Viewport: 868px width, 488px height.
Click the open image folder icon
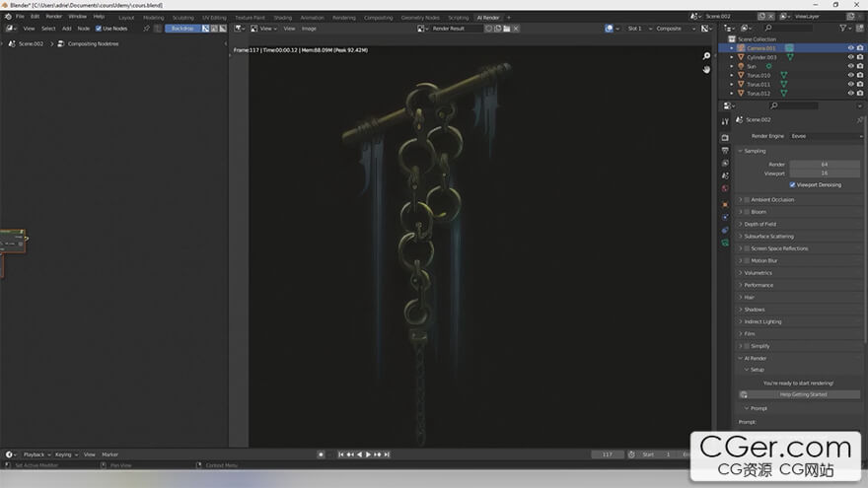click(507, 29)
